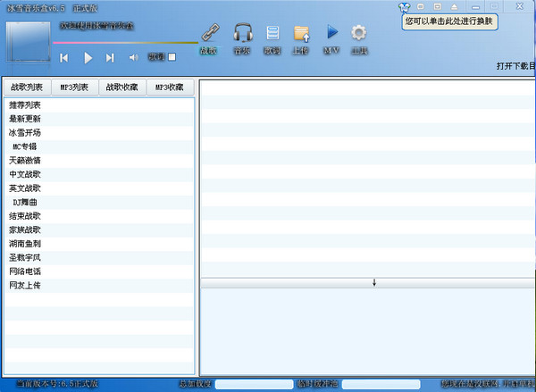Switch to the 战歌收藏 tab
The width and height of the screenshot is (536, 392).
122,88
